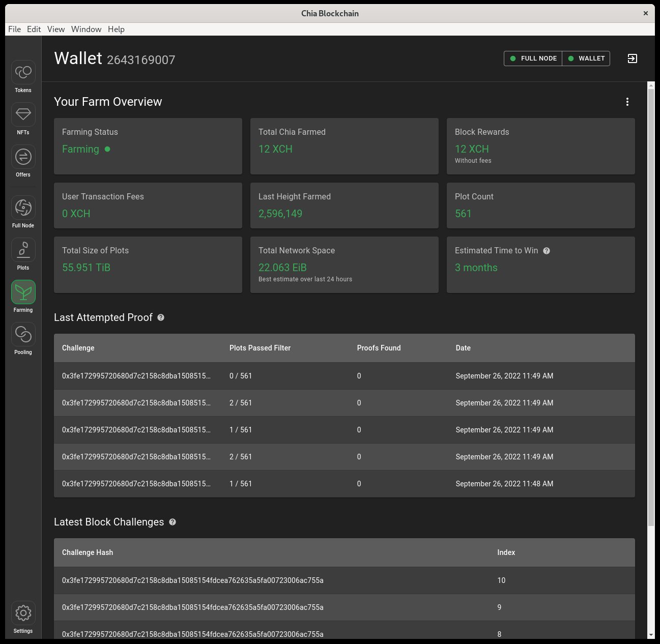This screenshot has height=644, width=660.
Task: Open the Tokens sidebar section
Action: point(23,73)
